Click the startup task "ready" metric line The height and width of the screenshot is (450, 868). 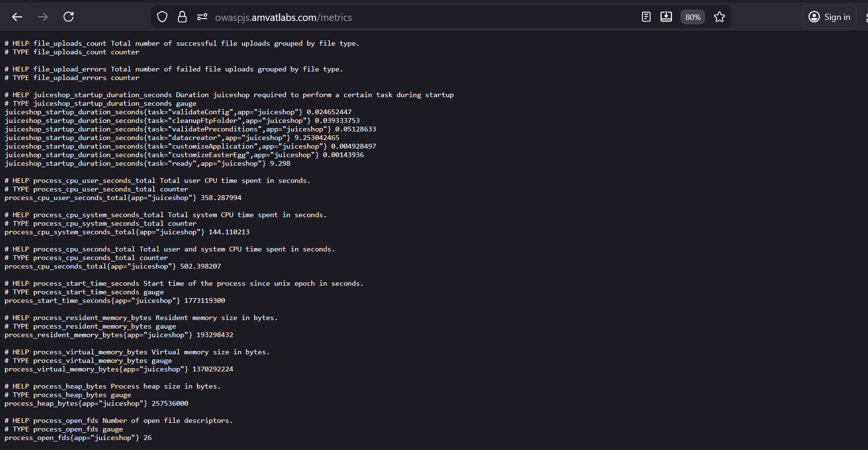pyautogui.click(x=148, y=163)
